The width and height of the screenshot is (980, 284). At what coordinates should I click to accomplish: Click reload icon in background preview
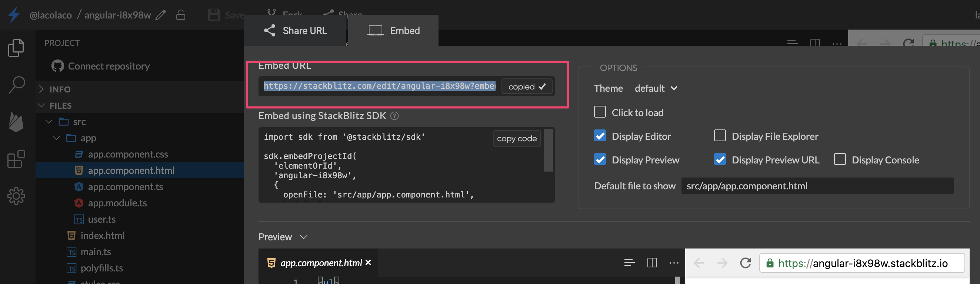tap(909, 42)
